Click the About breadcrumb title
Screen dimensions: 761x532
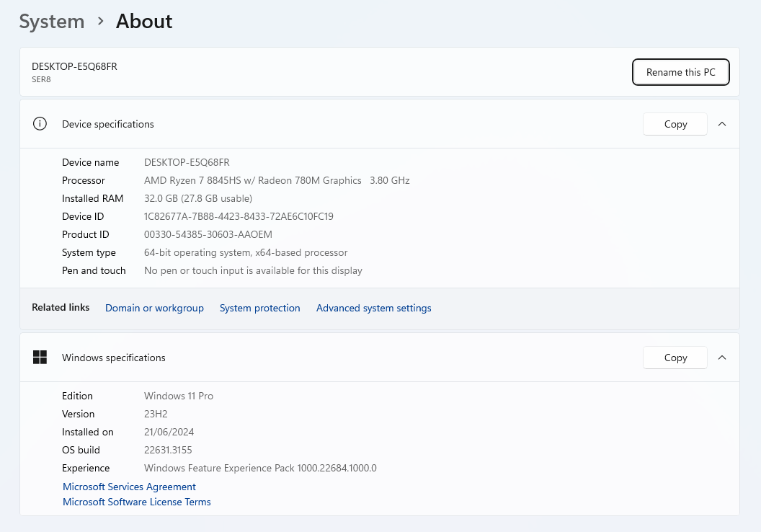tap(144, 22)
